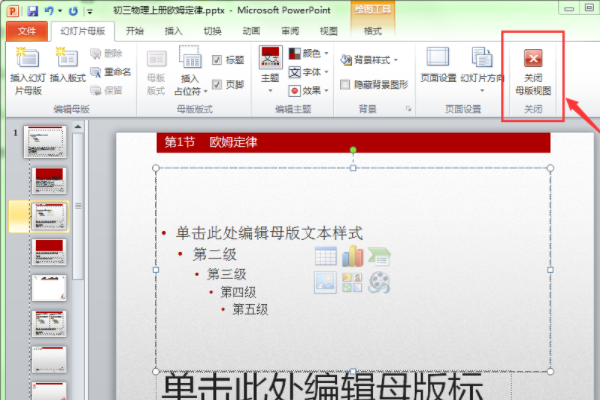Screen dimensions: 600x400
Task: Click the Effects (效果) icon
Action: point(294,91)
